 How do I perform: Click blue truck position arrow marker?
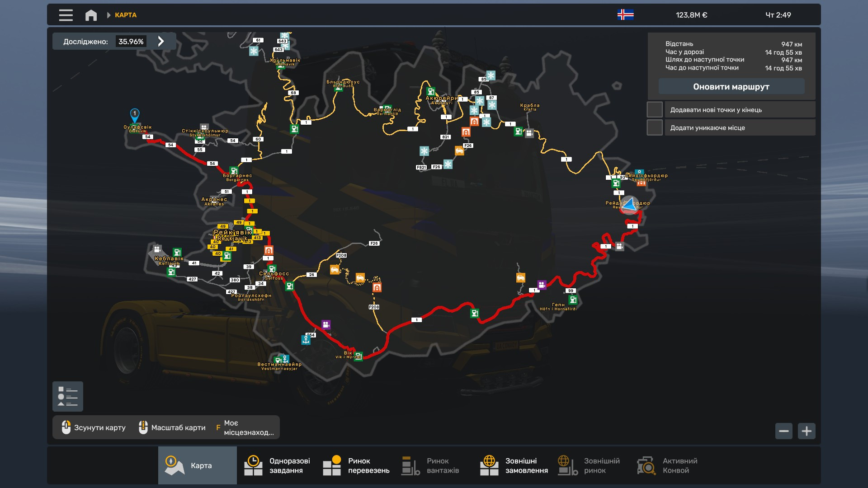tap(629, 205)
